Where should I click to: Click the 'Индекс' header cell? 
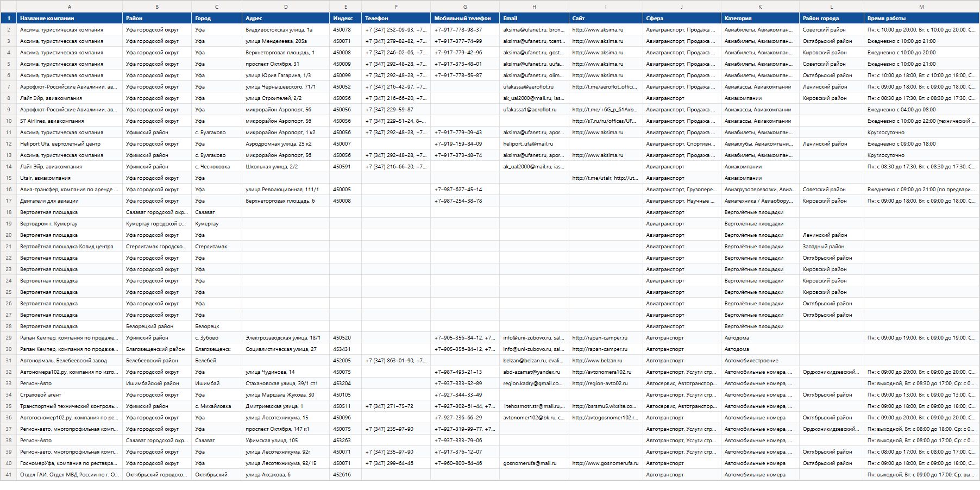pos(345,18)
